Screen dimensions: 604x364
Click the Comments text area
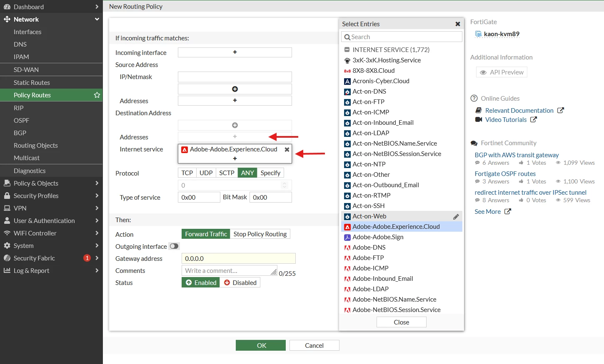point(230,270)
